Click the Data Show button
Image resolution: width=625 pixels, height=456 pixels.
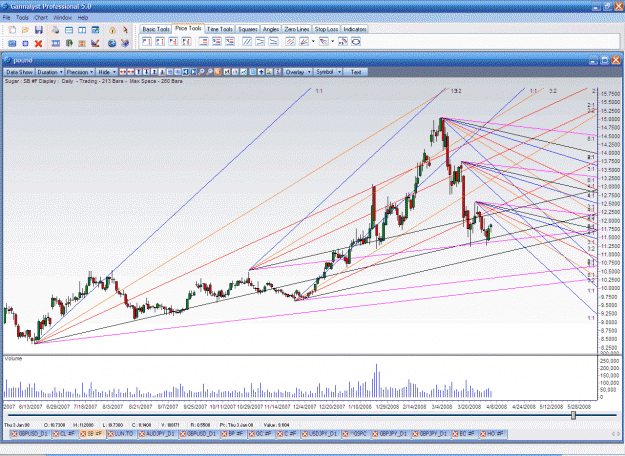(19, 72)
